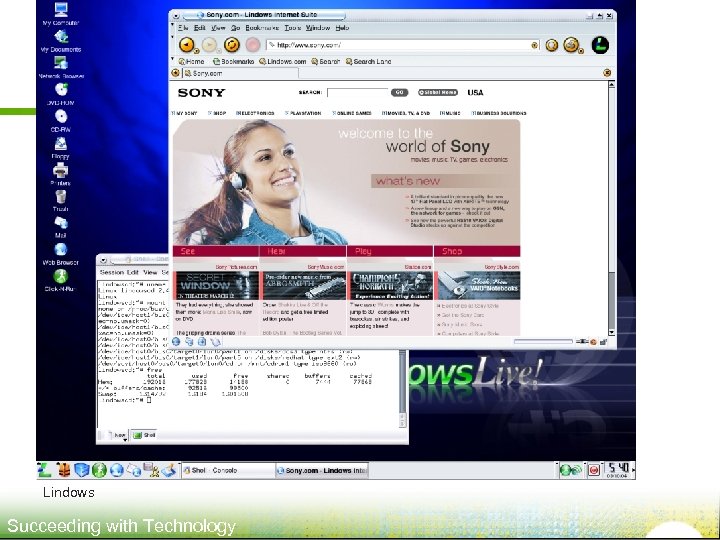Click the Lindows.com bookmark toolbar link

[282, 62]
